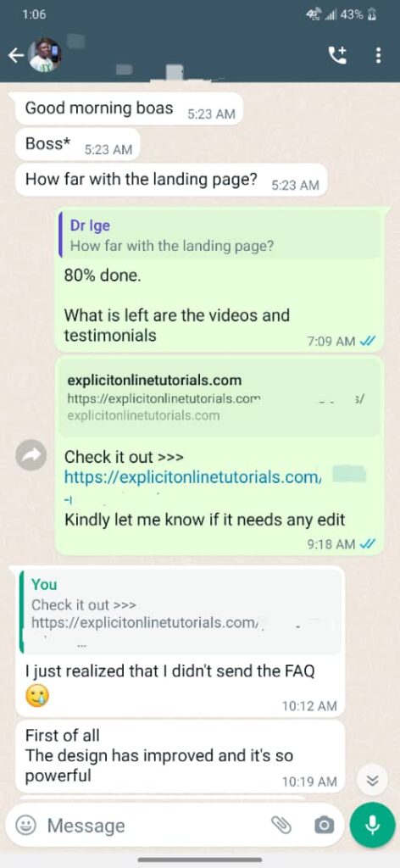The width and height of the screenshot is (400, 868).
Task: Select 'The design has improved' message
Action: tap(180, 757)
